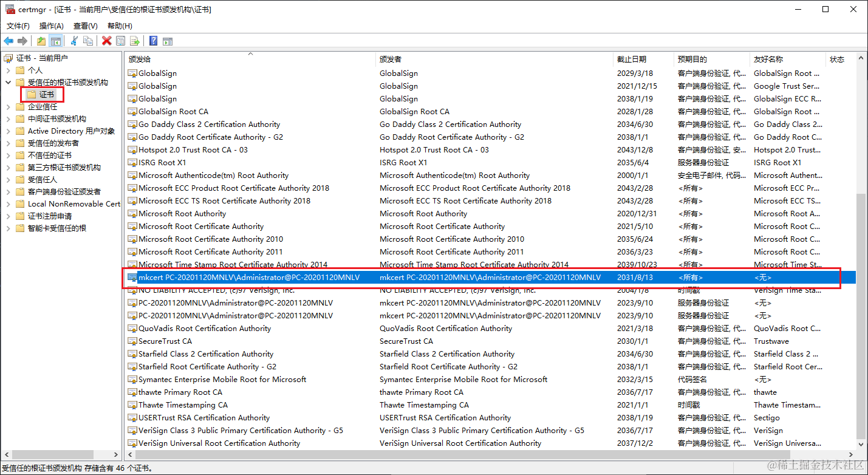Select the 中间证书颁发机构 tree label

[x=57, y=119]
